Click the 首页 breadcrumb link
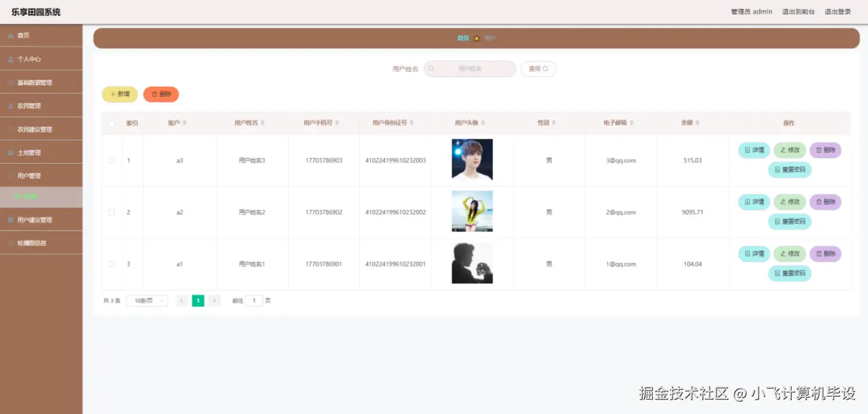868x414 pixels. (x=463, y=38)
